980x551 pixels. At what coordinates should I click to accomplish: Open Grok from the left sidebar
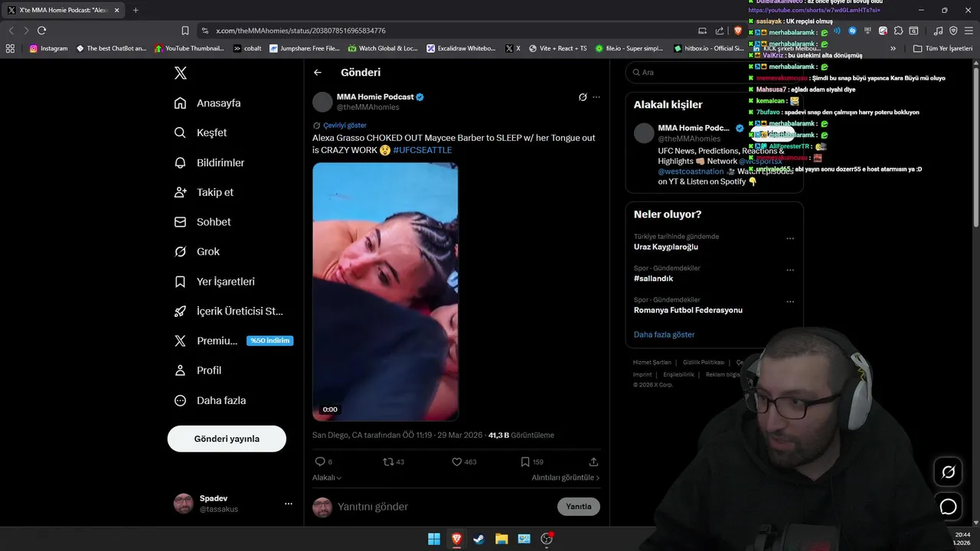197,251
